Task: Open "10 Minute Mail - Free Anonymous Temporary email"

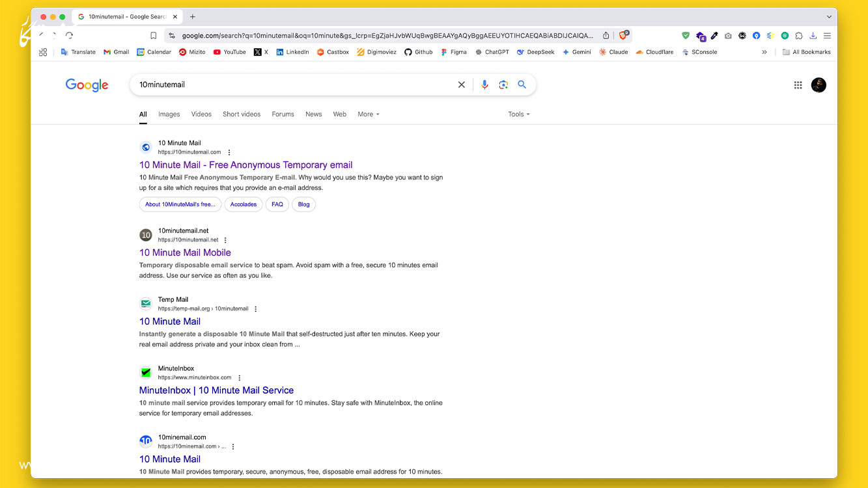Action: (x=246, y=165)
